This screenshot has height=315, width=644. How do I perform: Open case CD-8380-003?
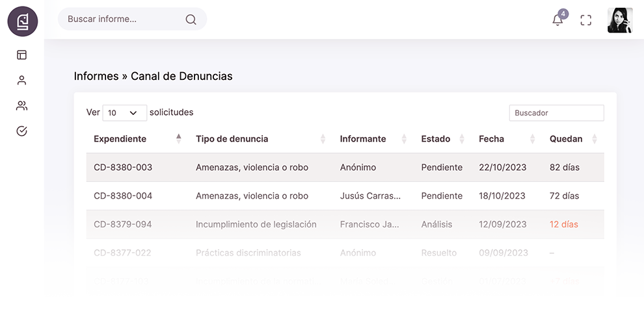(x=123, y=168)
